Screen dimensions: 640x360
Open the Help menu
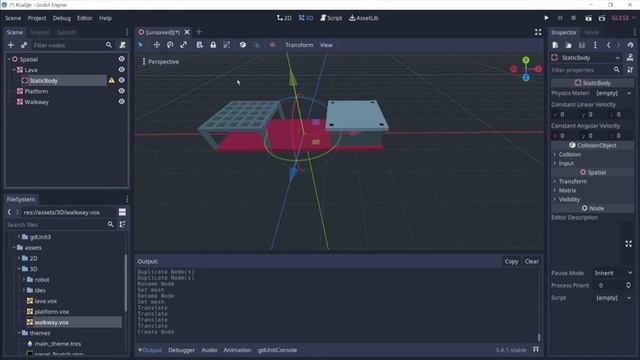click(x=105, y=18)
